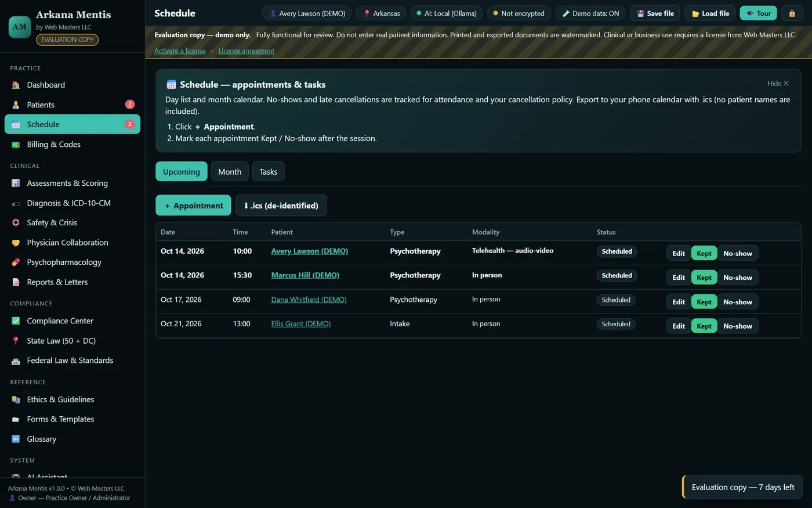The width and height of the screenshot is (812, 508).
Task: Click the Load file button
Action: pyautogui.click(x=710, y=13)
